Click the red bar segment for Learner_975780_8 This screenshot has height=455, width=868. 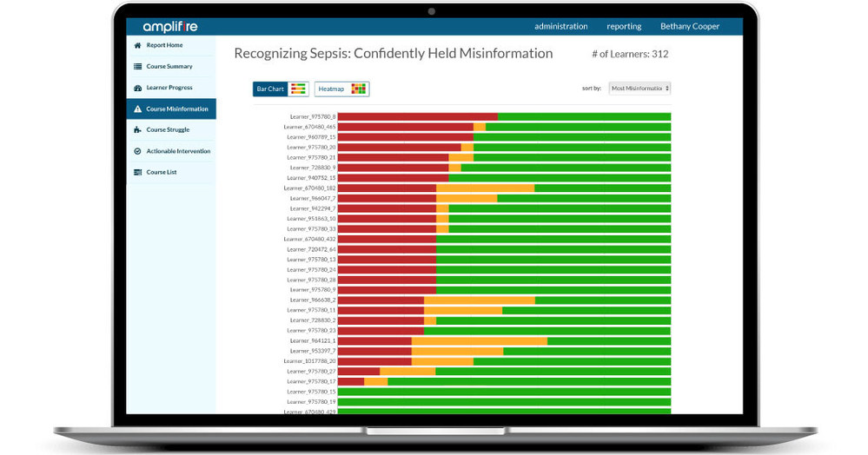click(417, 116)
